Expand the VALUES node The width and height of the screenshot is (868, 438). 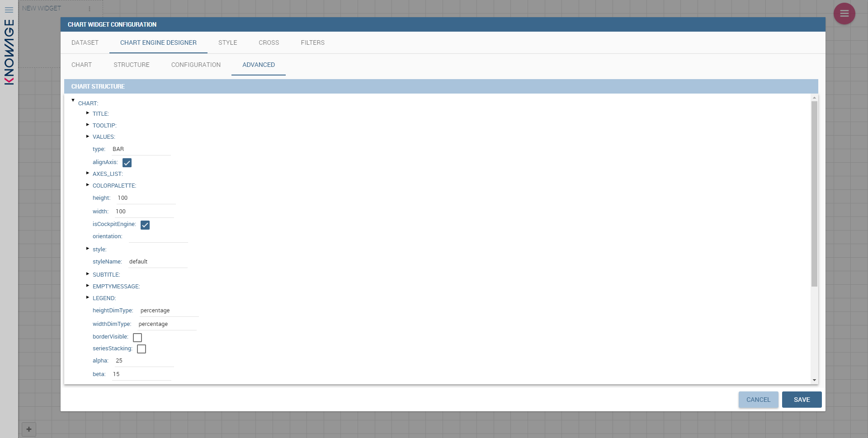click(88, 136)
